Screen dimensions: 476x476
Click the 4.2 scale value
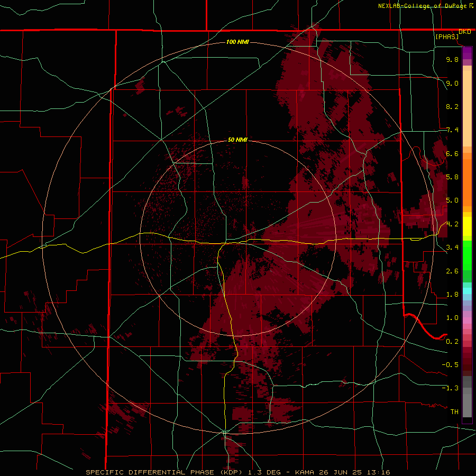(452, 224)
